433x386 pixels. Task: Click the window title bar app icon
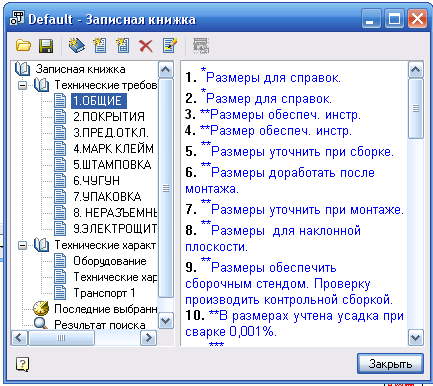click(17, 19)
